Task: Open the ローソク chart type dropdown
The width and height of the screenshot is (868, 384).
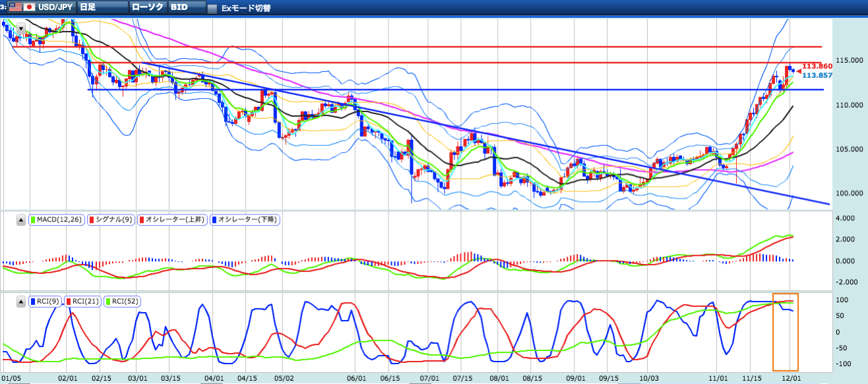Action: click(148, 7)
